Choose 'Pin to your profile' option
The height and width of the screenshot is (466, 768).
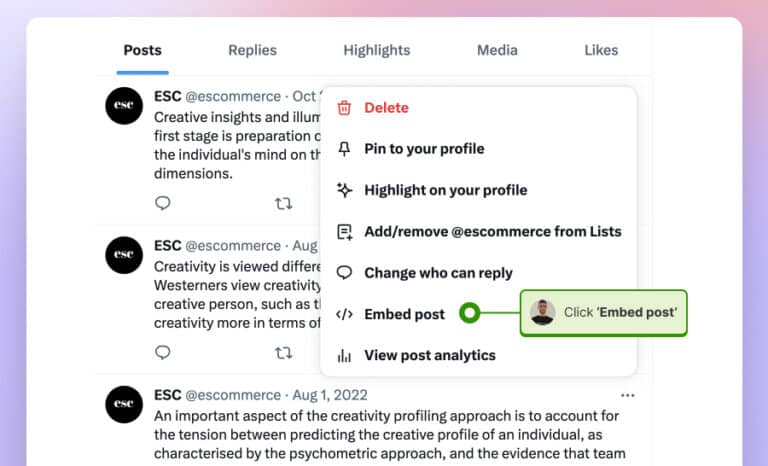click(479, 149)
